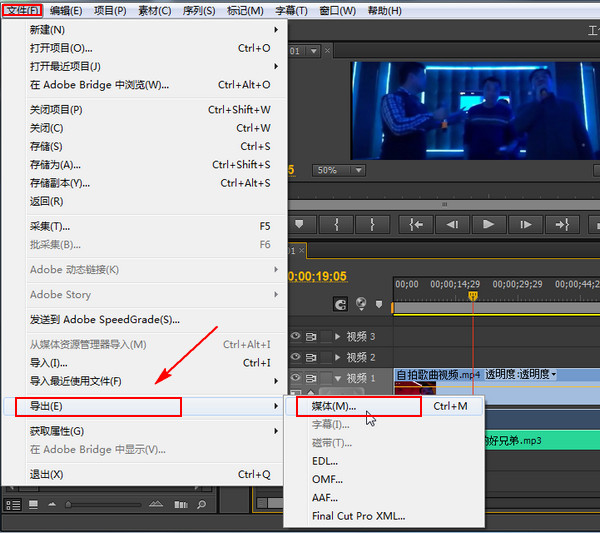Select 导出(E) in the File menu
This screenshot has width=600, height=533.
point(143,406)
